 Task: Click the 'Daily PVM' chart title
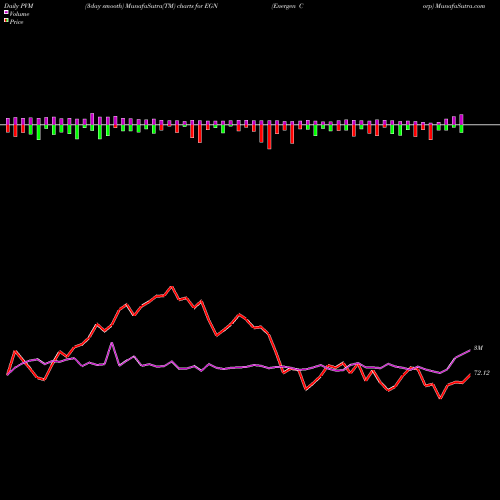point(19,6)
